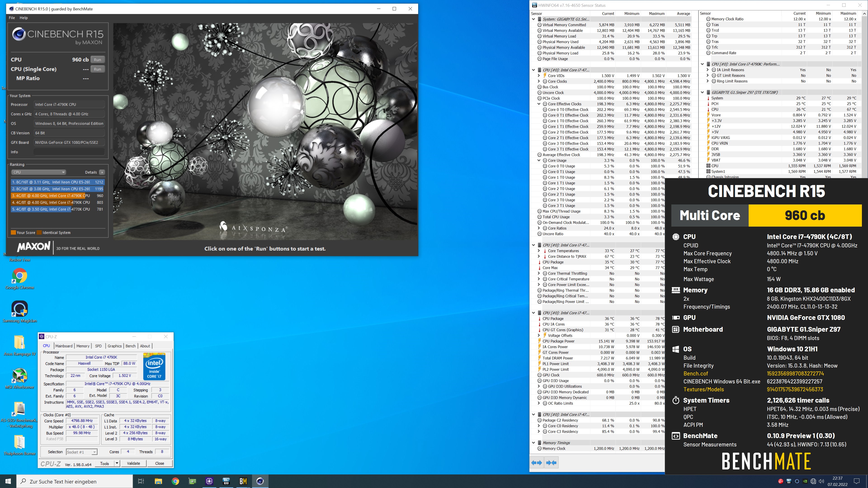The image size is (868, 488).
Task: Open CPU-Z Tools dropdown arrow
Action: 117,463
